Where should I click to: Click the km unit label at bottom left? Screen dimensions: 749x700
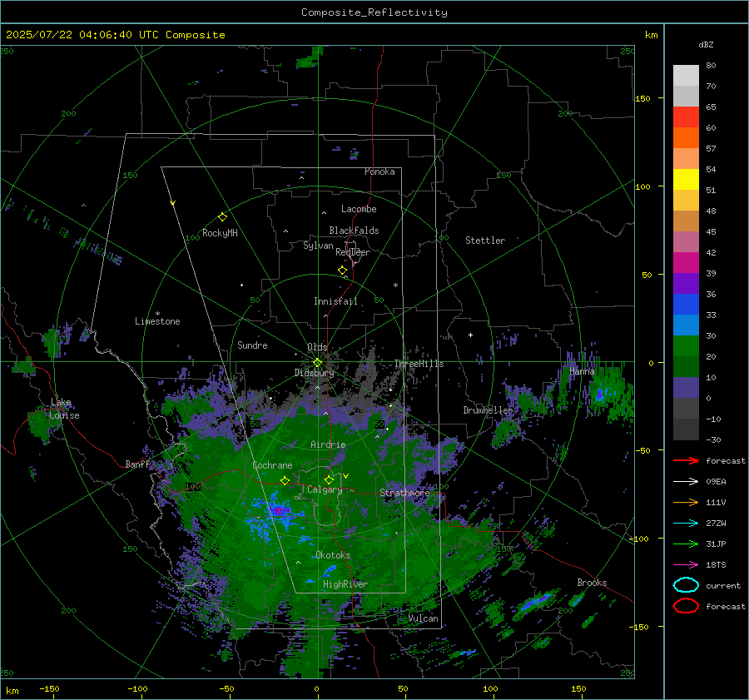(x=12, y=691)
